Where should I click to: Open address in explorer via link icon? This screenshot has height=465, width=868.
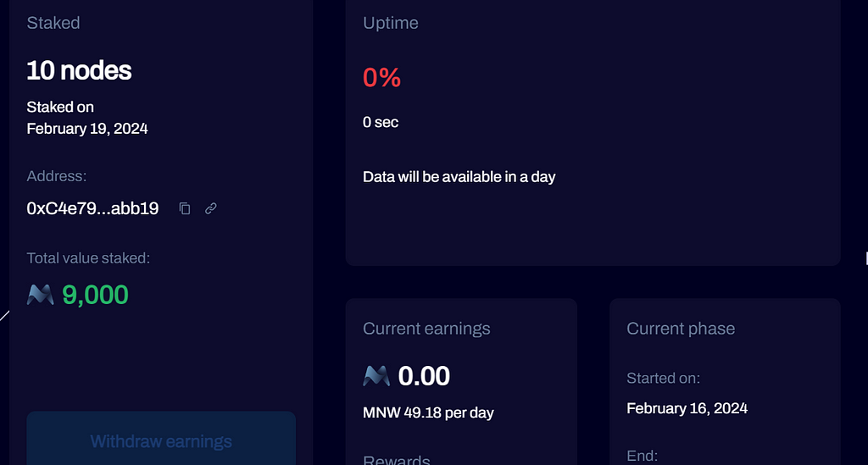click(x=211, y=208)
